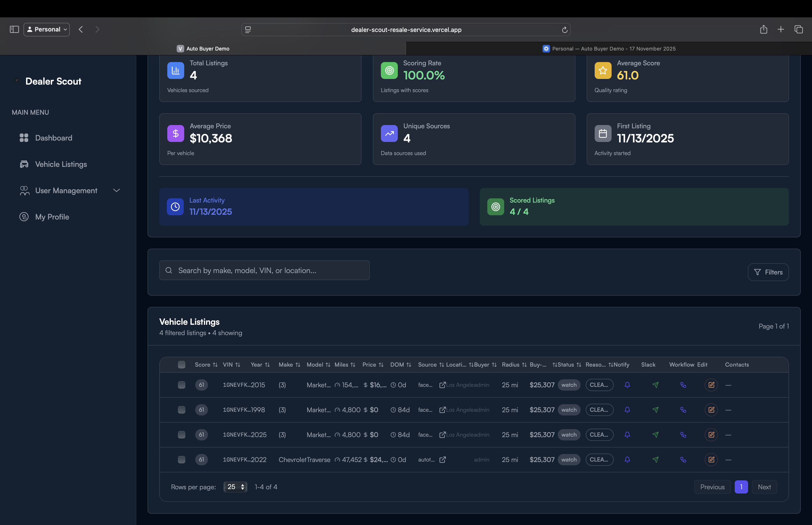
Task: Open the Personal profile dropdown in the browser toolbar
Action: 46,29
